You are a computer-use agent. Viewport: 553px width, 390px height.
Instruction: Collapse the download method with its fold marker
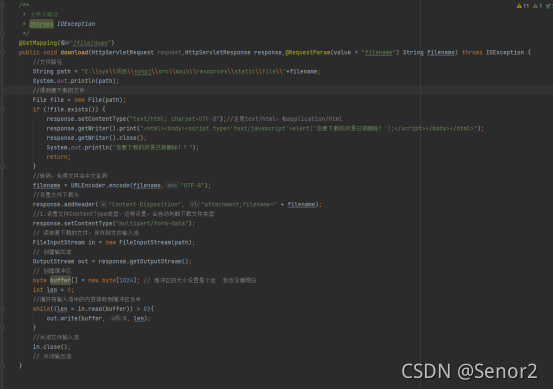(x=3, y=53)
